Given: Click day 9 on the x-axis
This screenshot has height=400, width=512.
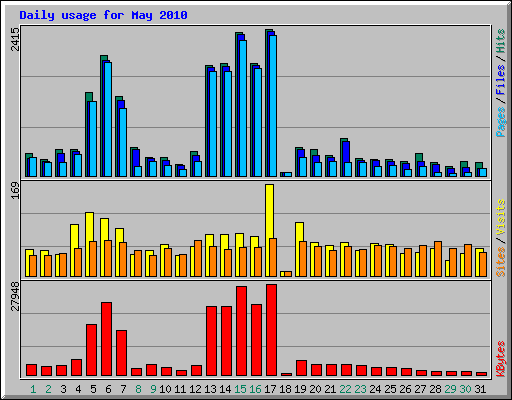Looking at the screenshot, I should pos(153,389).
